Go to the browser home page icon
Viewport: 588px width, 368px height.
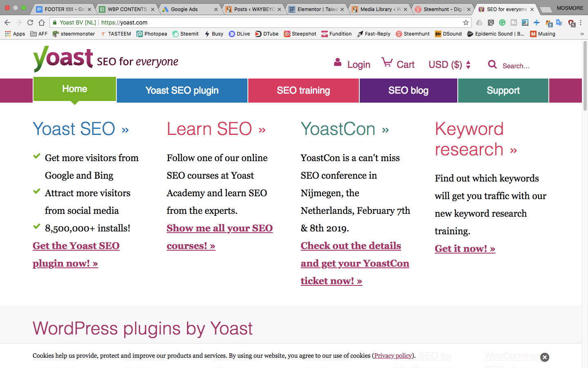(42, 22)
